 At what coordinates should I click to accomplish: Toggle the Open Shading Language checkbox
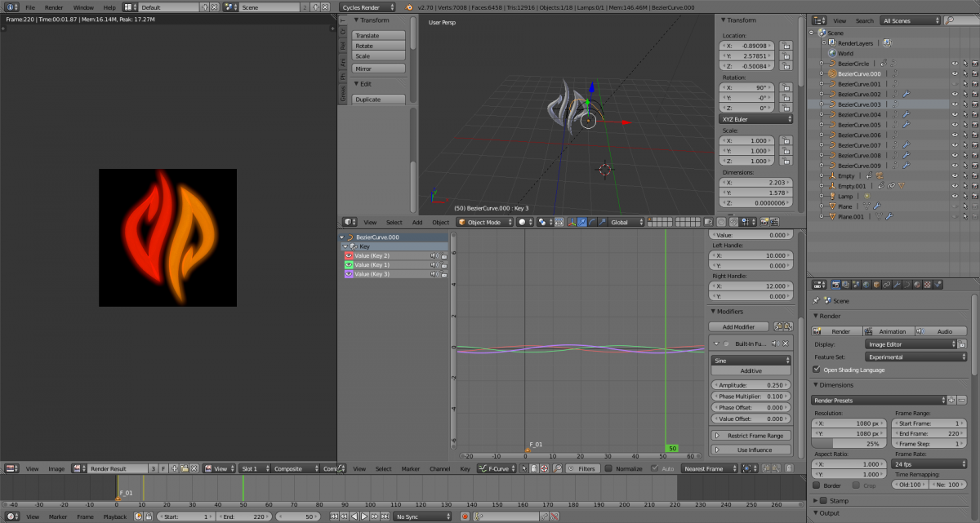817,370
